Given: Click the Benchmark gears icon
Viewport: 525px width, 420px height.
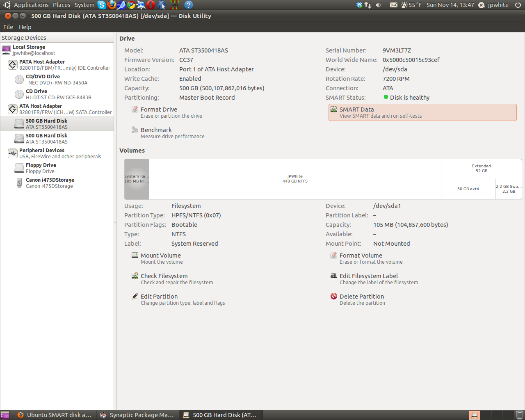Looking at the screenshot, I should tap(135, 130).
